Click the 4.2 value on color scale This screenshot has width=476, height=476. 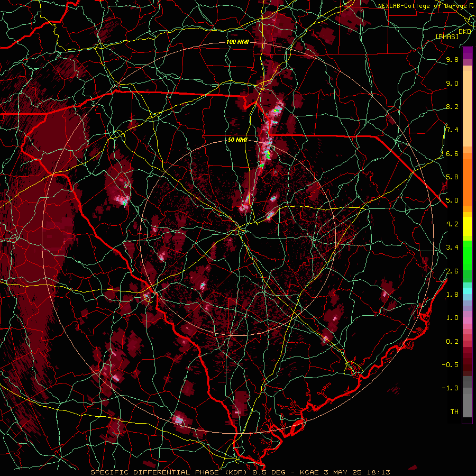(452, 224)
